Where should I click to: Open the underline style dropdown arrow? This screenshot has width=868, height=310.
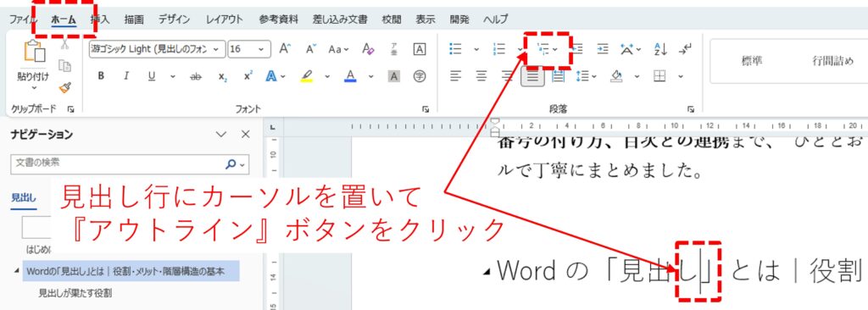[x=172, y=76]
